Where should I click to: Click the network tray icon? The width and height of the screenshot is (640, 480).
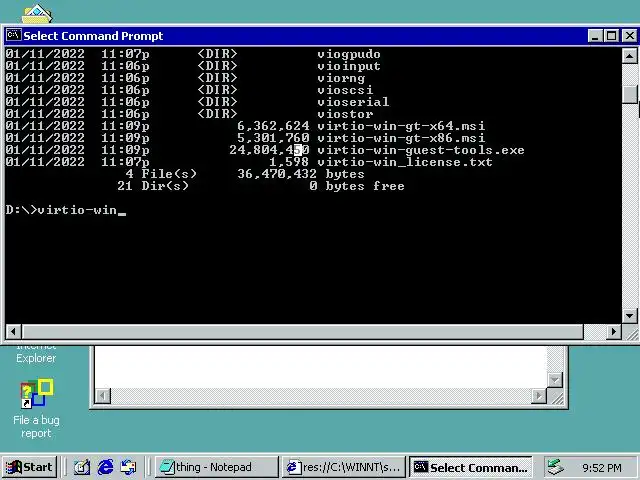(x=556, y=467)
